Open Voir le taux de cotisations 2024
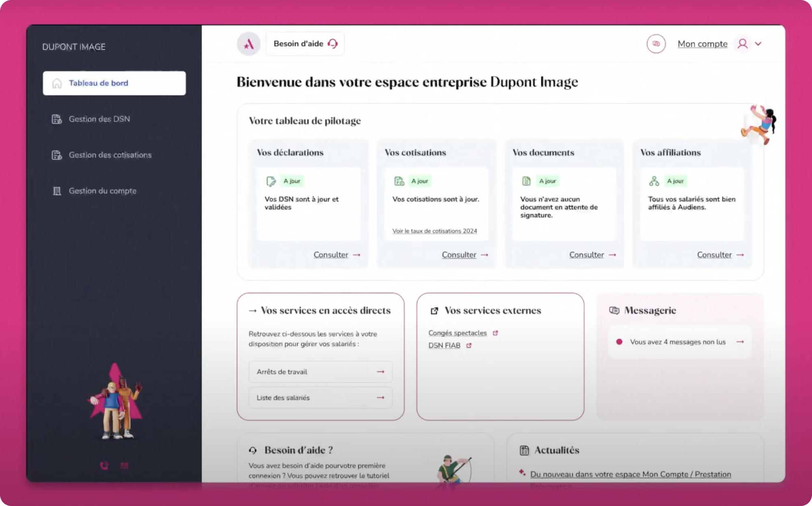 (x=434, y=231)
